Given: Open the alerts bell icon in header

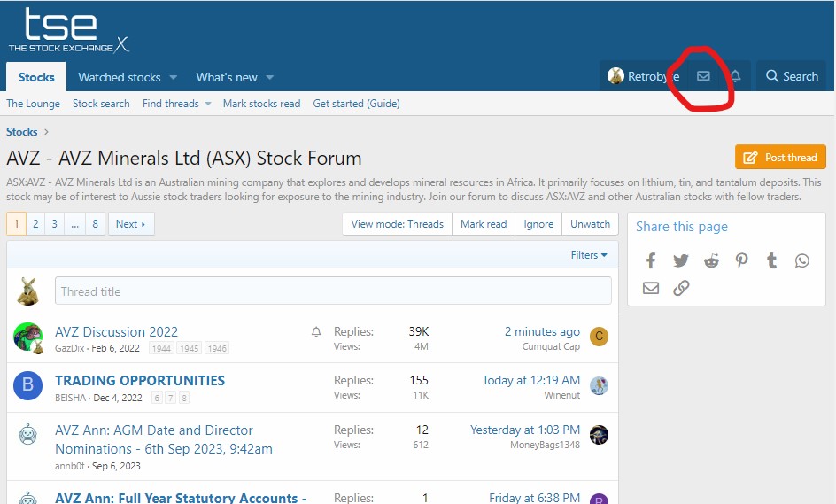Looking at the screenshot, I should coord(736,76).
